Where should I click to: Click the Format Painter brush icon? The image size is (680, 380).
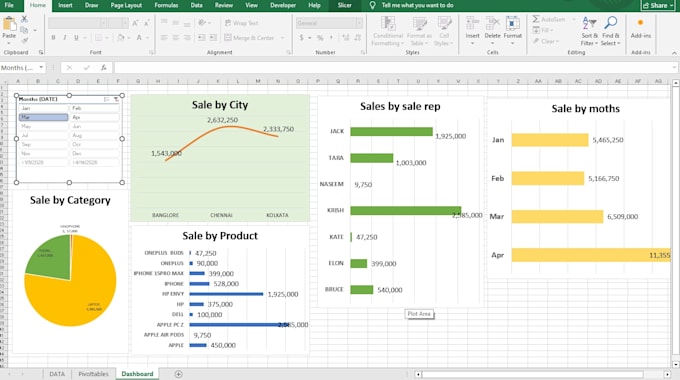coord(25,40)
